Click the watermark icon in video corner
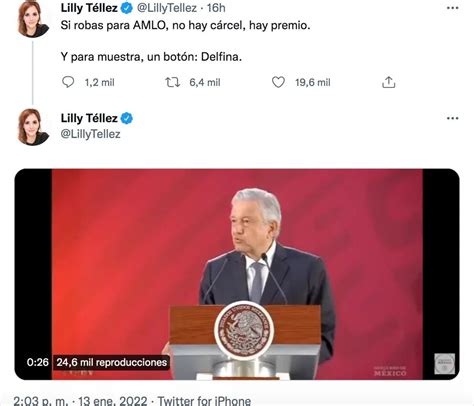The image size is (474, 406). (x=444, y=364)
